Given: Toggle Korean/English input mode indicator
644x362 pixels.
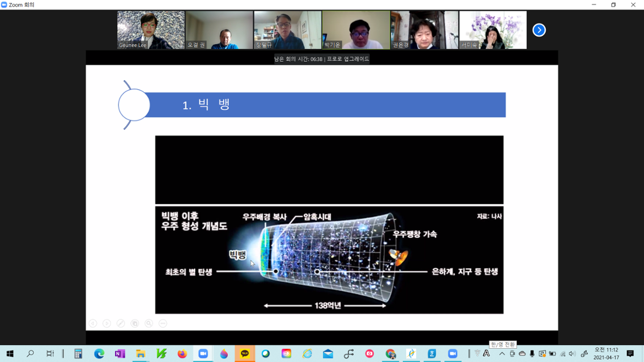Looking at the screenshot, I should tap(487, 354).
